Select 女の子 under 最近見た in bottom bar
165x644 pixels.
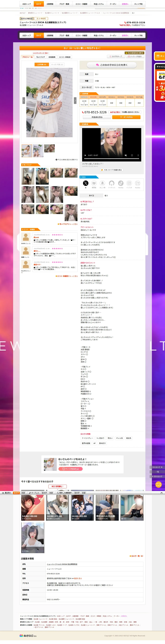tap(16, 493)
